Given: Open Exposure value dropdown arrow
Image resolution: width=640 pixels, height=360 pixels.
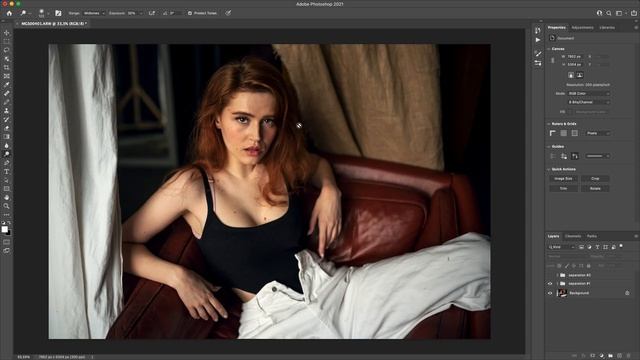Looking at the screenshot, I should [x=141, y=13].
